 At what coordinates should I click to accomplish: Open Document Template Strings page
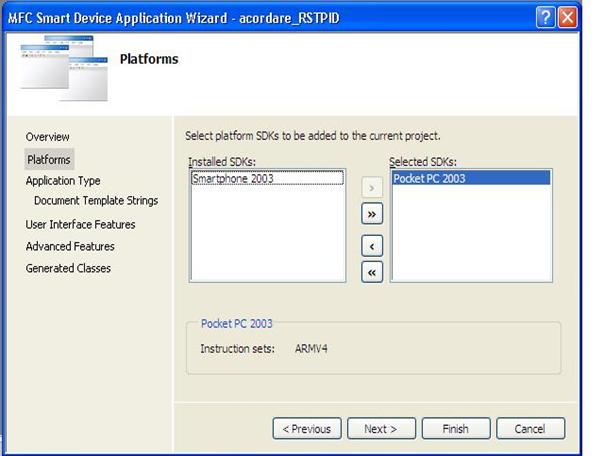pyautogui.click(x=96, y=201)
